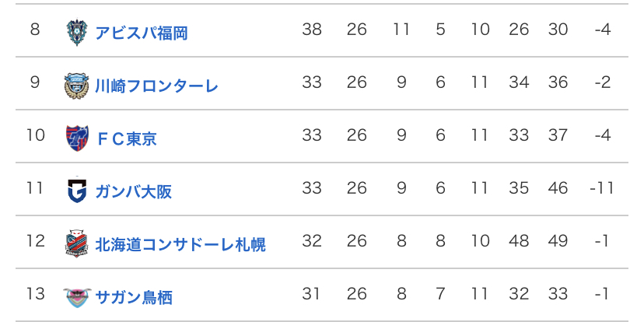Open the アビスパ福岡 team link

point(142,33)
